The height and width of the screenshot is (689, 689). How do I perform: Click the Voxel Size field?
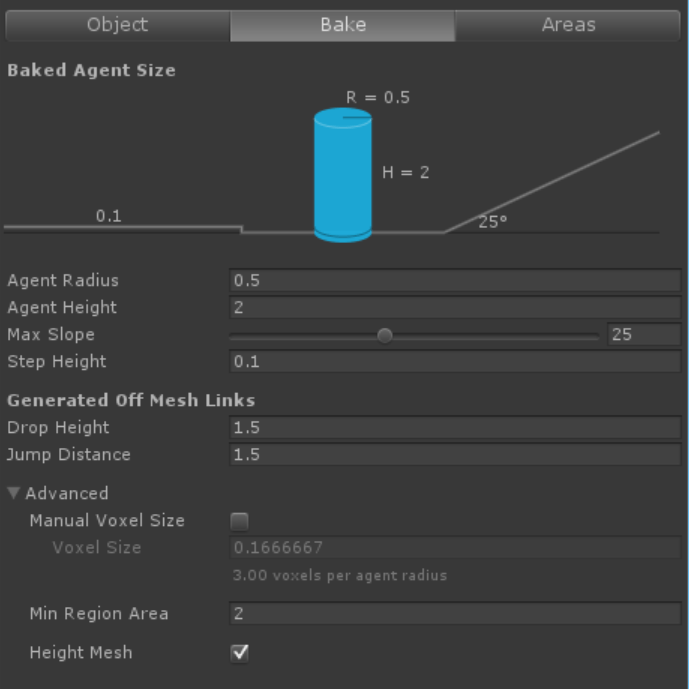point(455,548)
